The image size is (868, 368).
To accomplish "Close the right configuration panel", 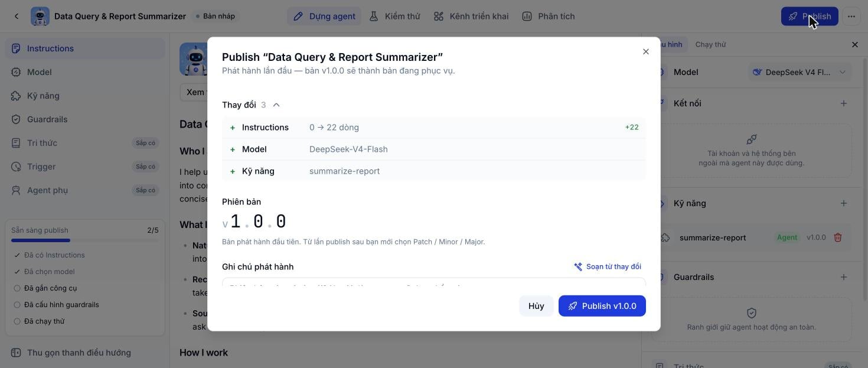I will click(x=854, y=44).
